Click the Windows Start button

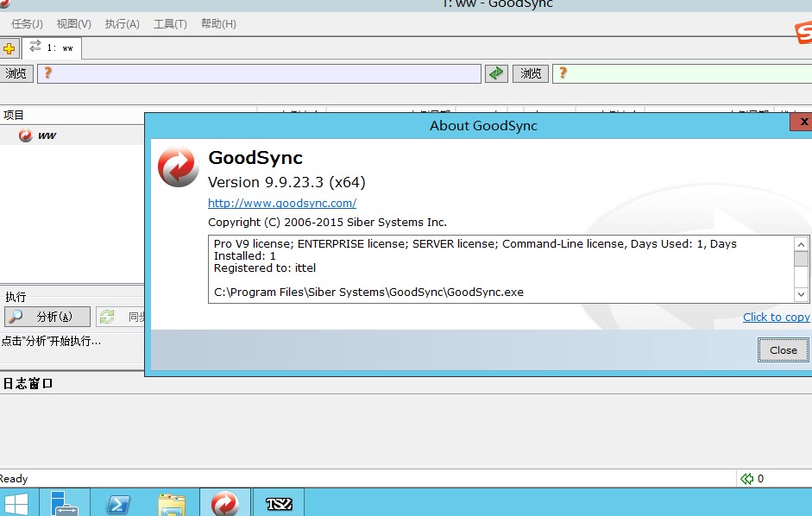16,504
